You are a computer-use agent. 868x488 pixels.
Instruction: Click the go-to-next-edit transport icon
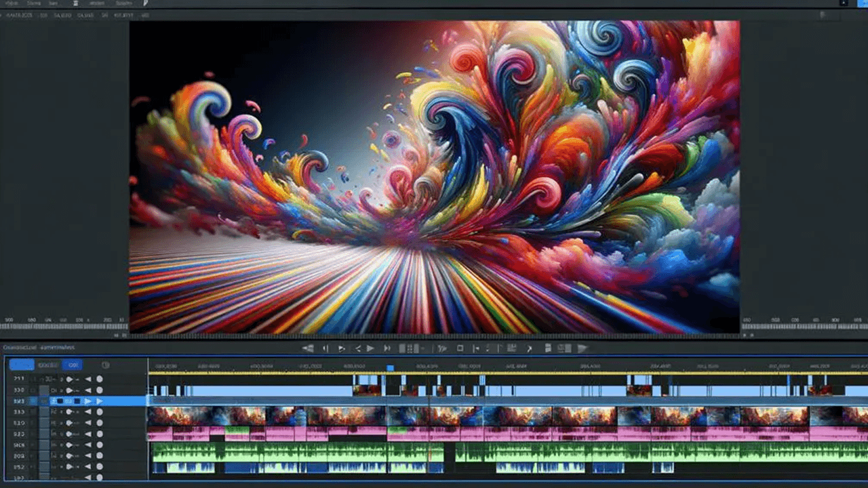pyautogui.click(x=387, y=348)
